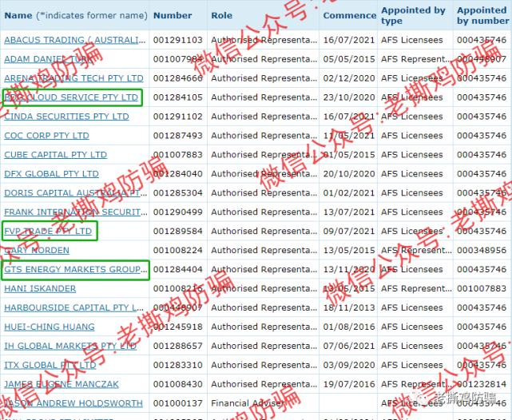Open GTS ENERGY MARKETS GROUP link
Screen dimensions: 512x420
click(75, 269)
